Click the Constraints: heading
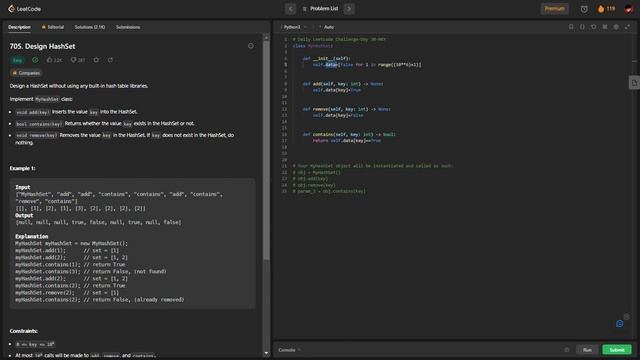Viewport: 640px width, 360px height. [24, 331]
